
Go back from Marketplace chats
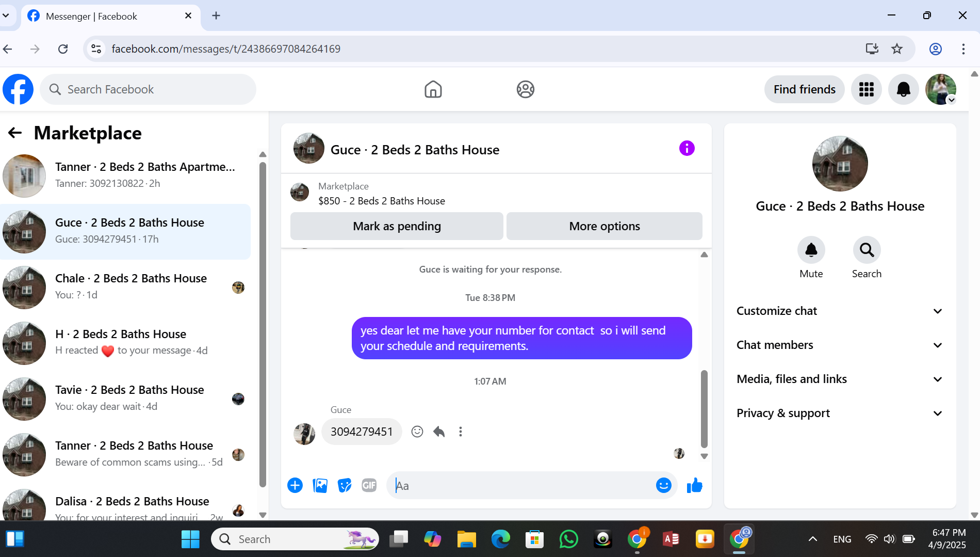(x=15, y=133)
